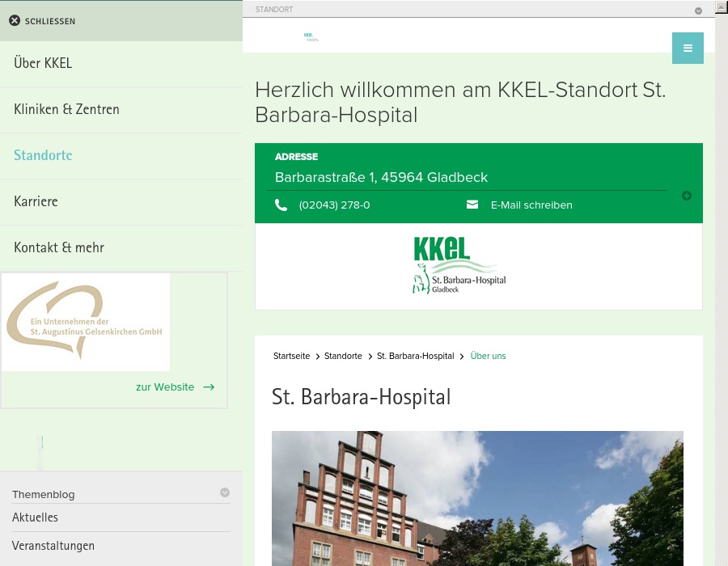Collapse the Themenblog section

click(225, 492)
